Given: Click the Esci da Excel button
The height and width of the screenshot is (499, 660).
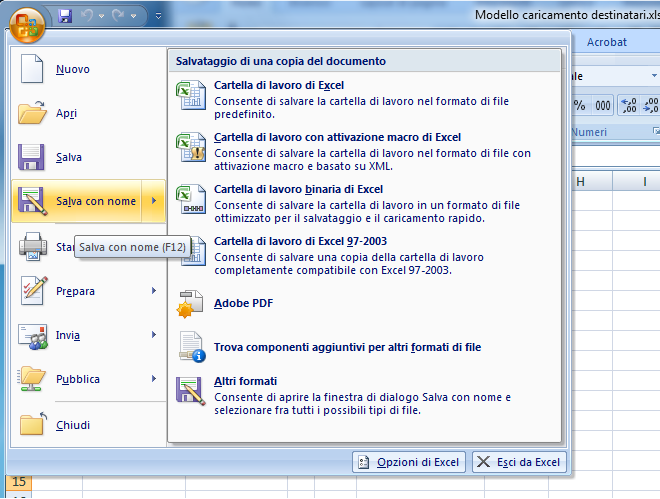Looking at the screenshot, I should click(519, 462).
